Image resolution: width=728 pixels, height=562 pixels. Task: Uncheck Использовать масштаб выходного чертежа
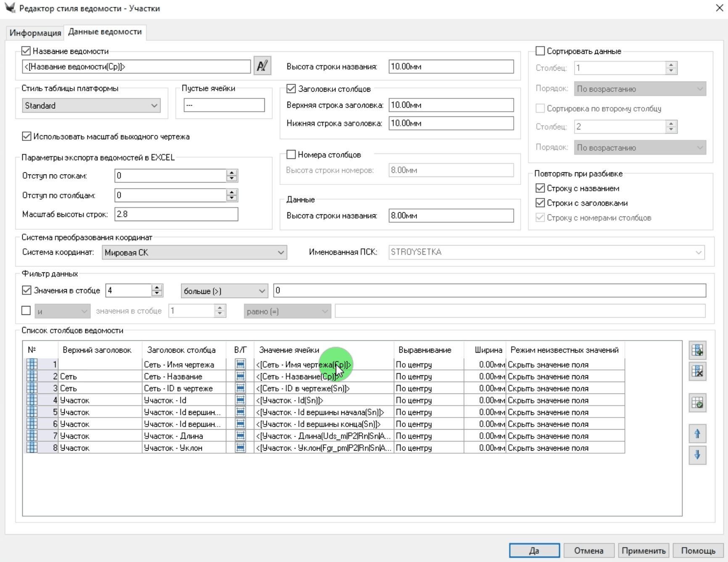pyautogui.click(x=26, y=136)
